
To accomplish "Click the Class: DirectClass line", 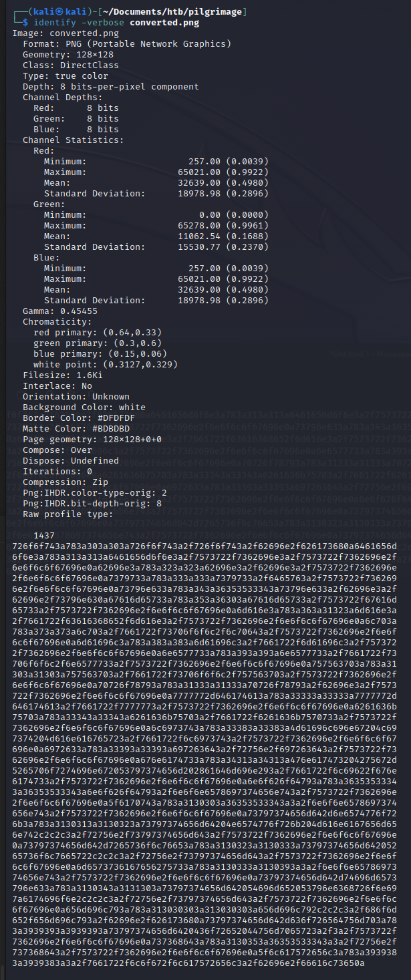I will coord(70,65).
